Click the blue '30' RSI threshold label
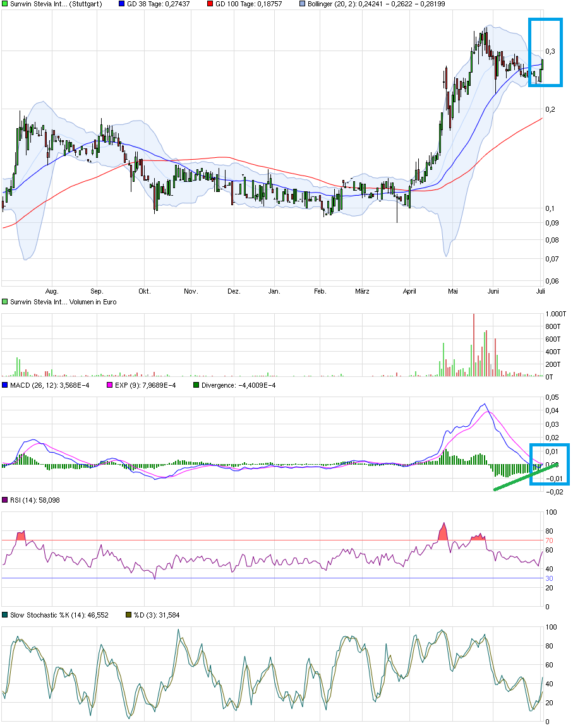Image resolution: width=573 pixels, height=728 pixels. [549, 578]
